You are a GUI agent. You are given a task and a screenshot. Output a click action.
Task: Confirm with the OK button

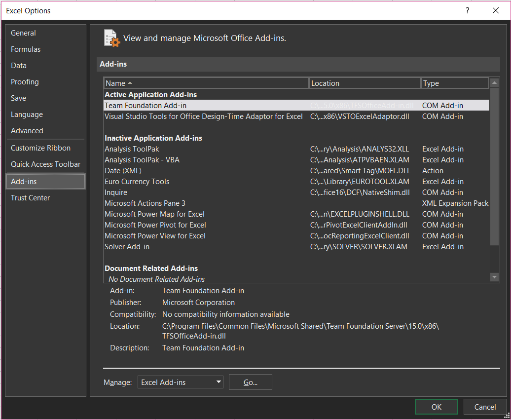pyautogui.click(x=437, y=407)
